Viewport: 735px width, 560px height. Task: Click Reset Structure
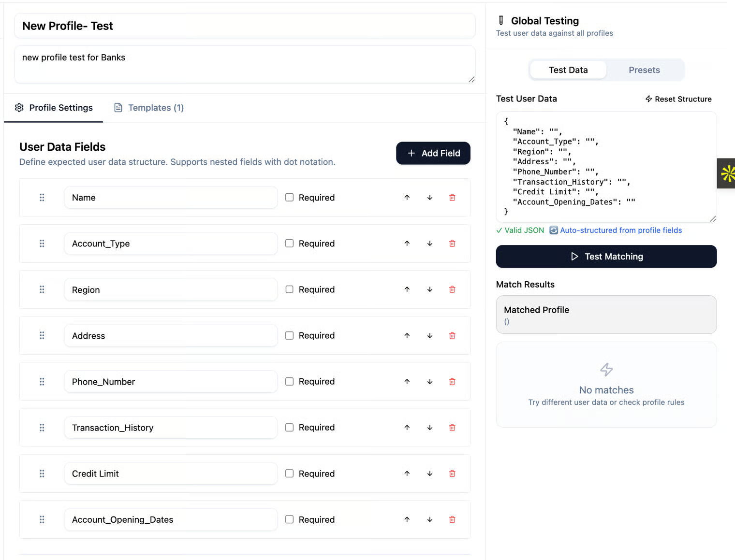point(678,99)
